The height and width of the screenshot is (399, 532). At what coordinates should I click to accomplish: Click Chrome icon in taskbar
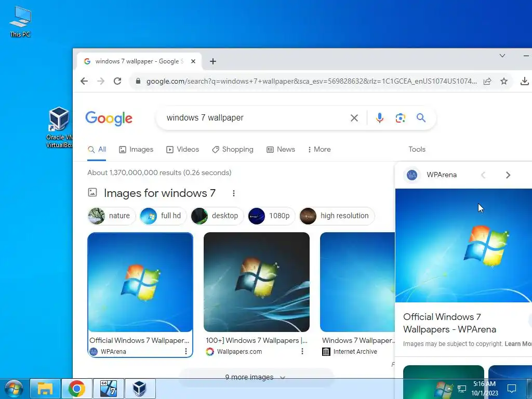pos(77,389)
